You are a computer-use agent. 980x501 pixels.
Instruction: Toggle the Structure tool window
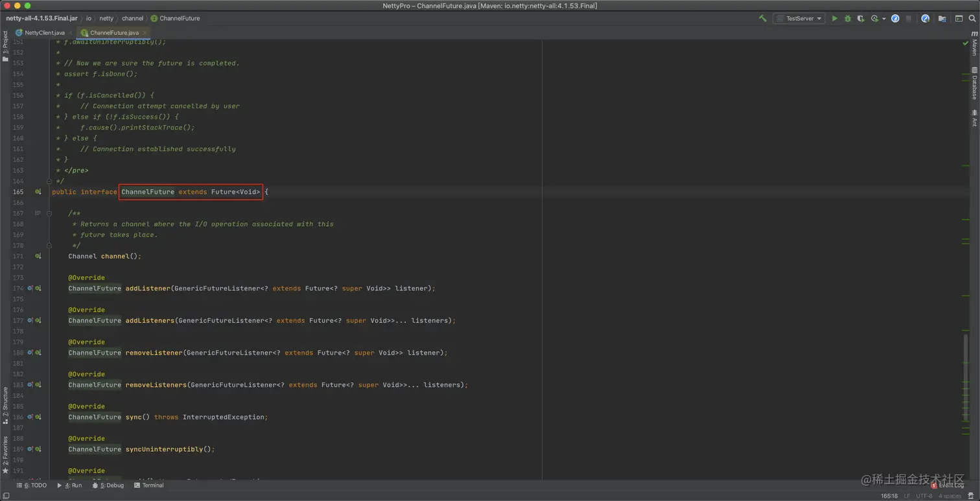pos(5,405)
